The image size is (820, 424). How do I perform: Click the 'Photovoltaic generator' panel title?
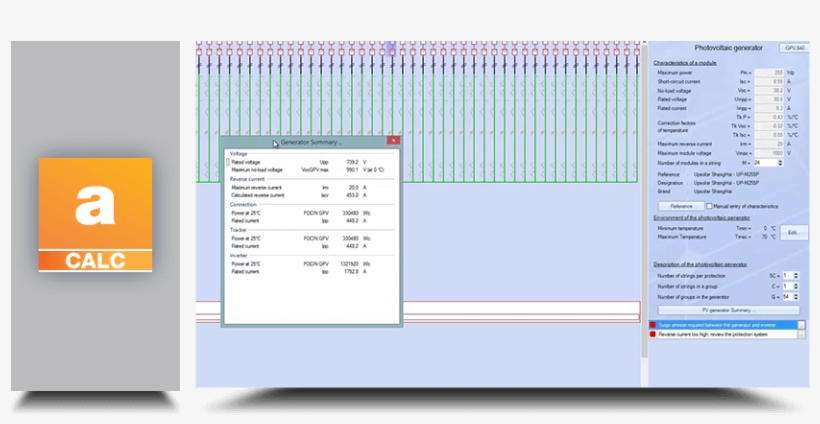pyautogui.click(x=728, y=48)
